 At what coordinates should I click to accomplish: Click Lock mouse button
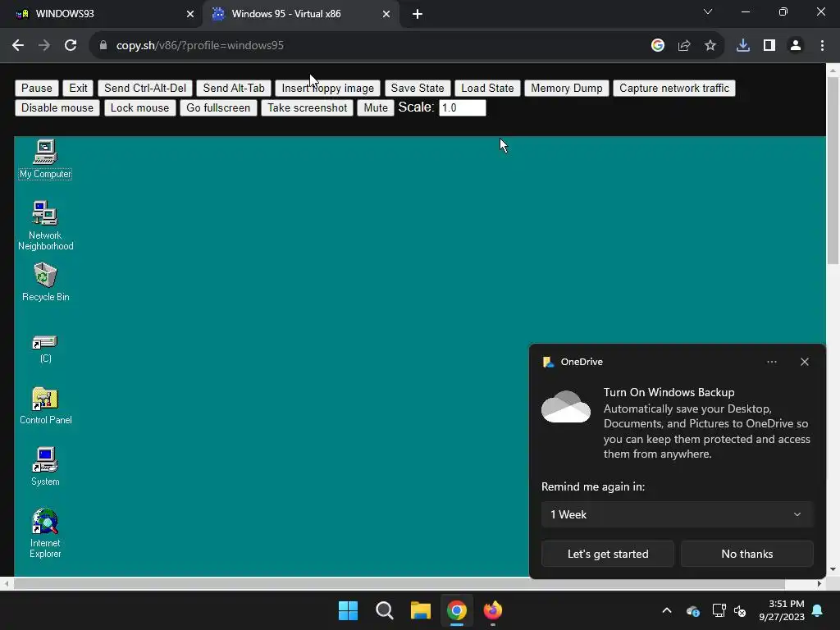[x=139, y=107]
